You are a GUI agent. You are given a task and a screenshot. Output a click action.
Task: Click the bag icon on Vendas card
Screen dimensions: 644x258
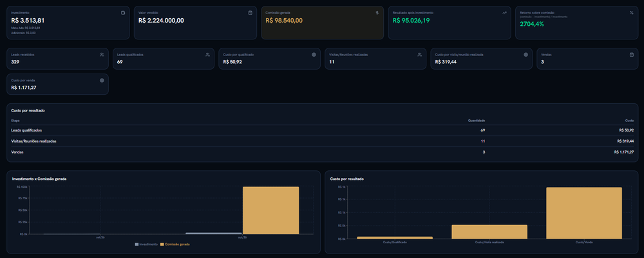(x=632, y=54)
